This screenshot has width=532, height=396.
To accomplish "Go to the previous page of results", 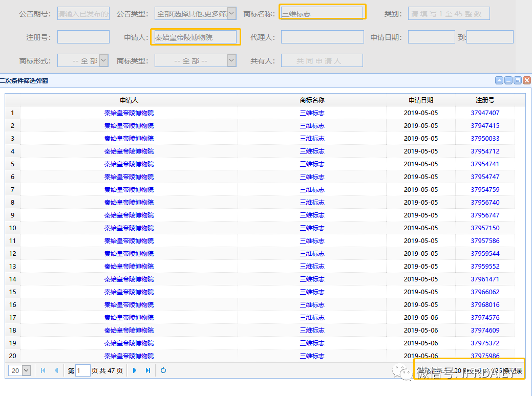I will tap(56, 370).
